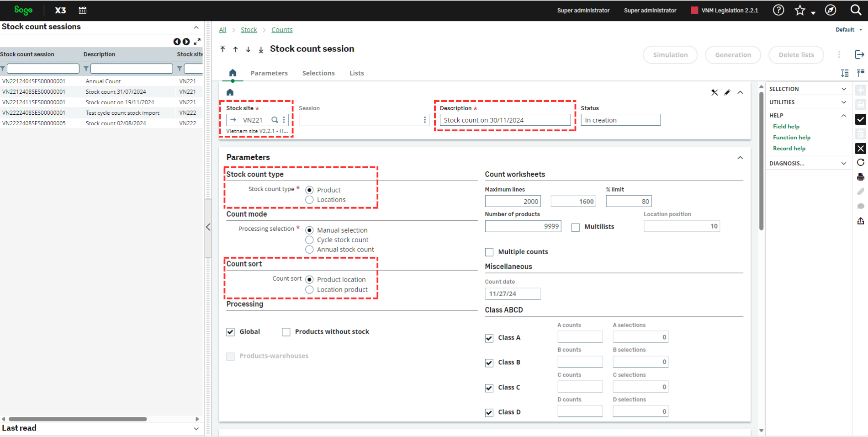Open the Counts breadcrumb link
The width and height of the screenshot is (868, 437).
[282, 30]
